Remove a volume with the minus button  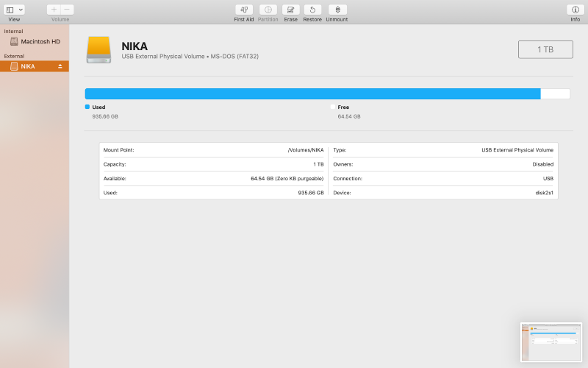coord(67,10)
